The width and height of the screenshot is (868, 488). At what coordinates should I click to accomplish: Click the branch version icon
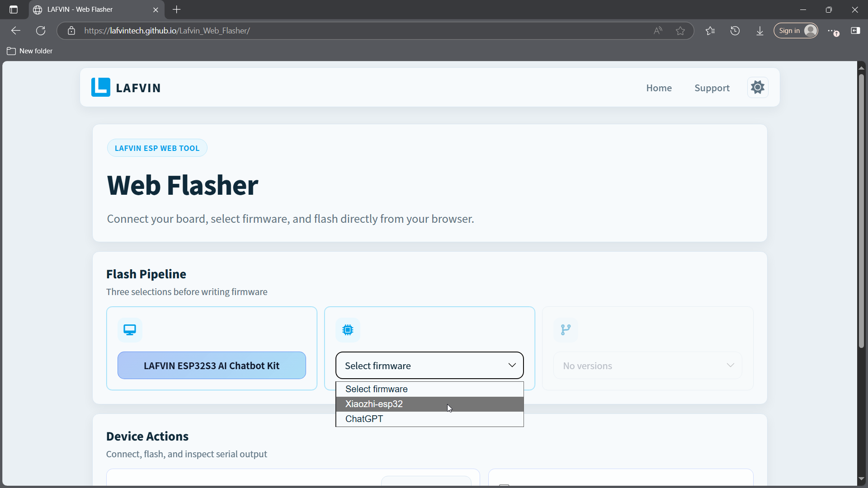tap(566, 330)
